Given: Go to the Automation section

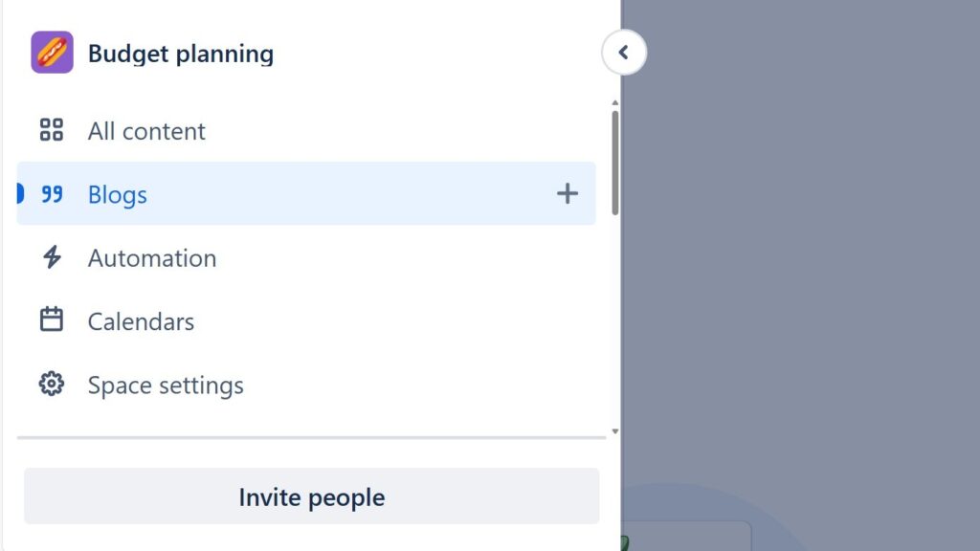Looking at the screenshot, I should (x=152, y=258).
